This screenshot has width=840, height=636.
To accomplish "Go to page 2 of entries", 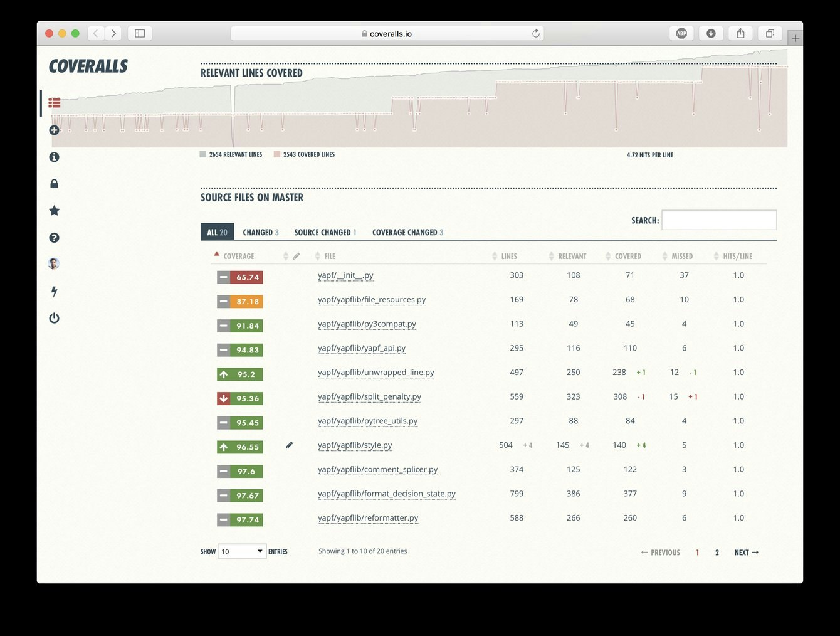I will tap(717, 553).
